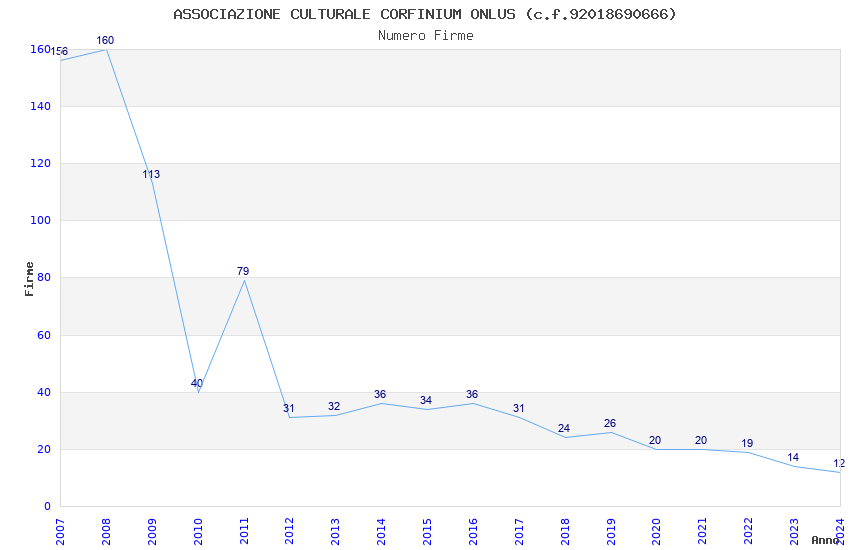Screen dimensions: 850x550
Task: Click the Firme y-axis label
Action: [29, 279]
